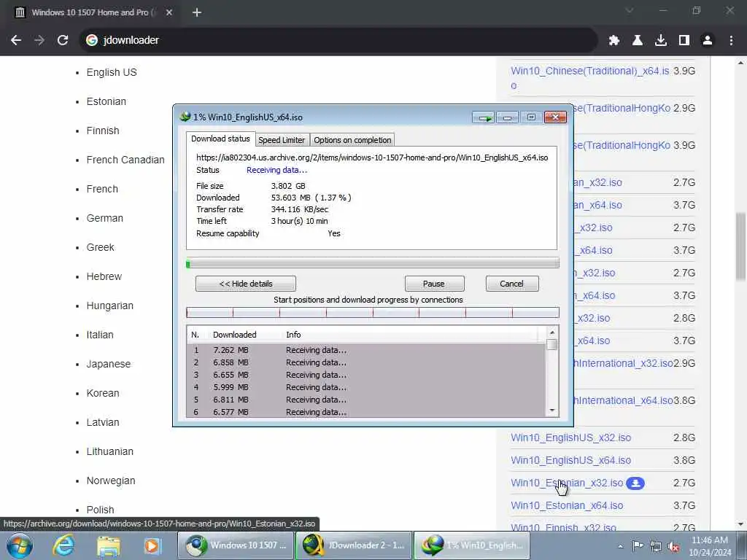Open Windows Explorer folder in taskbar
This screenshot has width=747, height=560.
(x=108, y=545)
